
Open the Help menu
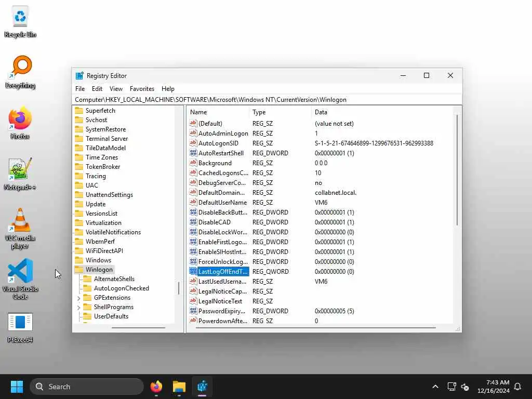(x=168, y=88)
